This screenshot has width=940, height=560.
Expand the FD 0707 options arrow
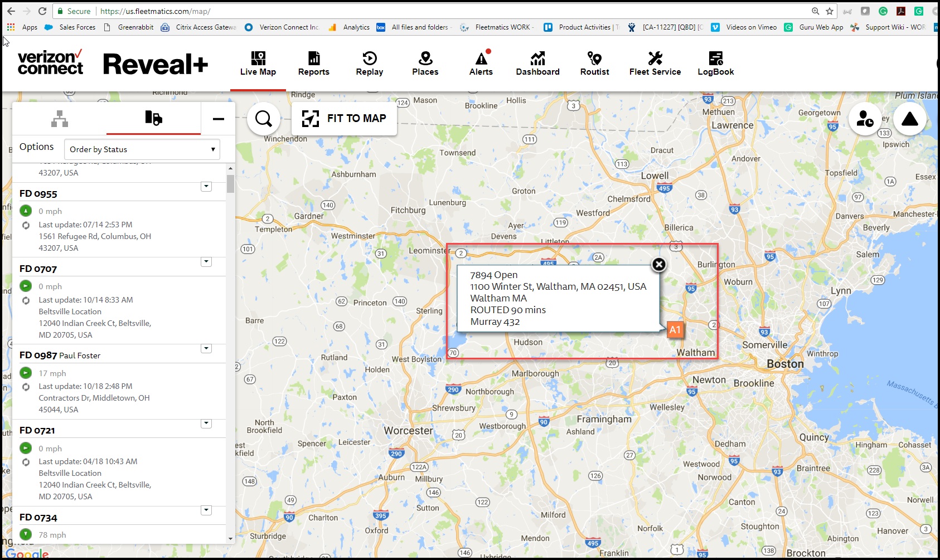pos(206,261)
